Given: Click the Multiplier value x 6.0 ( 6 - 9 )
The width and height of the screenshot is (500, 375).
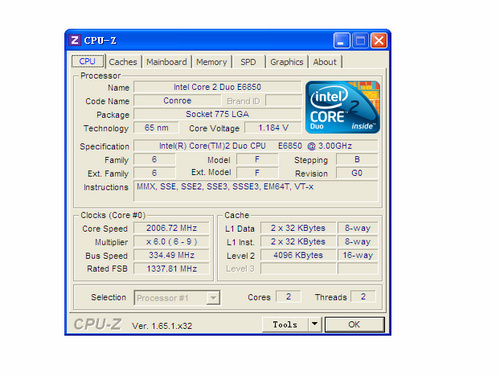Looking at the screenshot, I should point(171,242).
